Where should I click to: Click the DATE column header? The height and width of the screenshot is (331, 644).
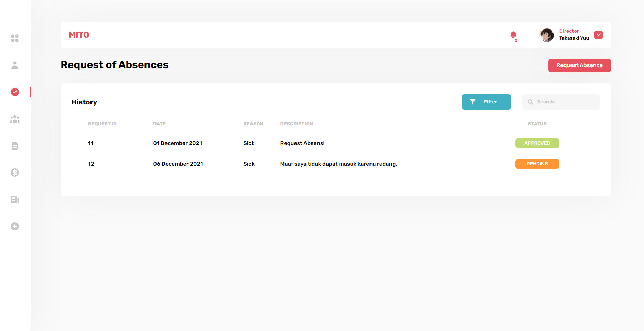[x=159, y=124]
